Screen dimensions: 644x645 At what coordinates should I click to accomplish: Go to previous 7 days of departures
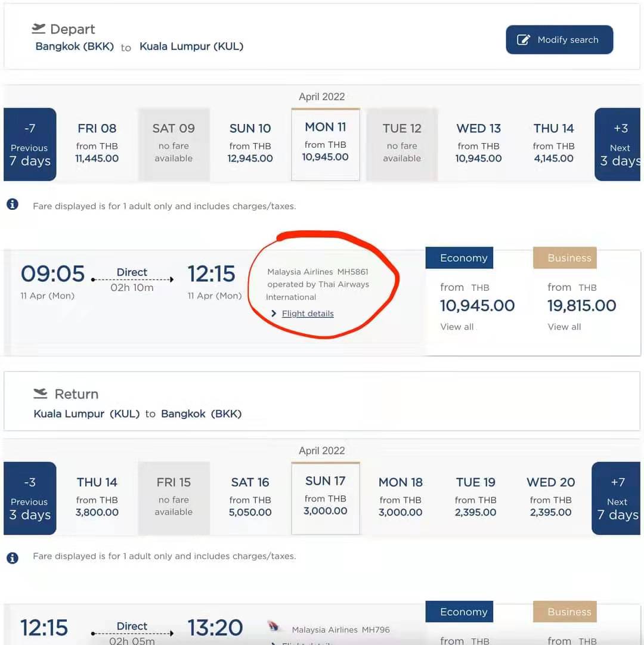coord(30,144)
